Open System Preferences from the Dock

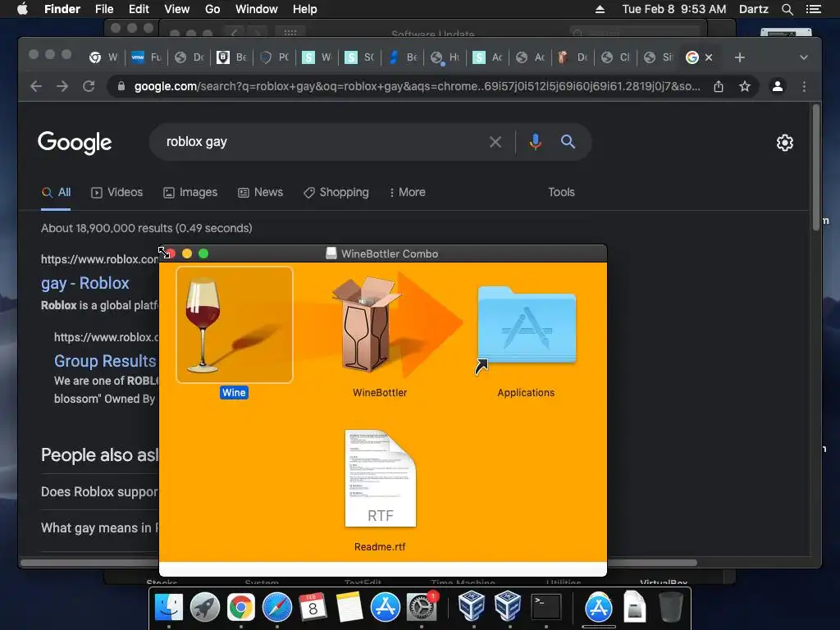422,608
